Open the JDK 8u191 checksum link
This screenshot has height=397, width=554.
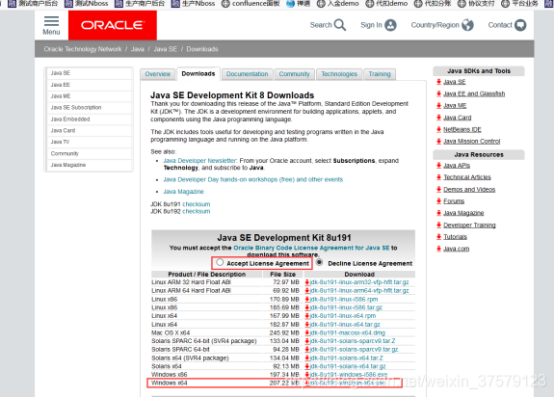point(196,204)
